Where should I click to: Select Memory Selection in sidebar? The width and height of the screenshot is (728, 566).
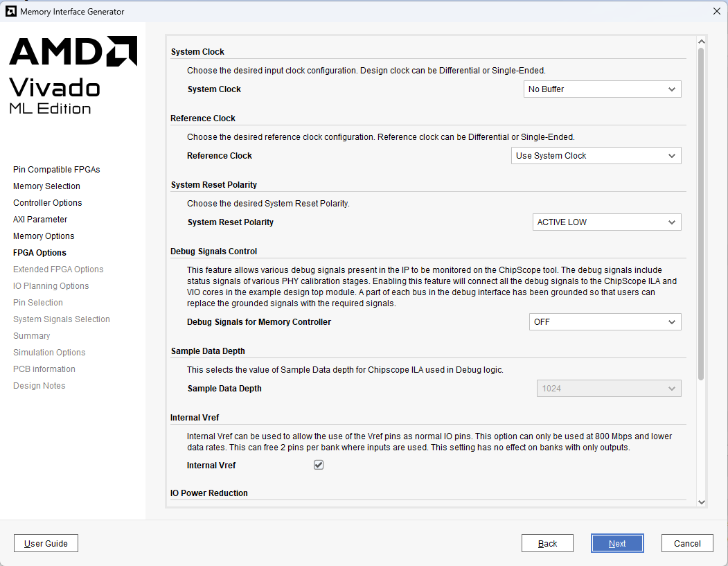[x=46, y=186]
